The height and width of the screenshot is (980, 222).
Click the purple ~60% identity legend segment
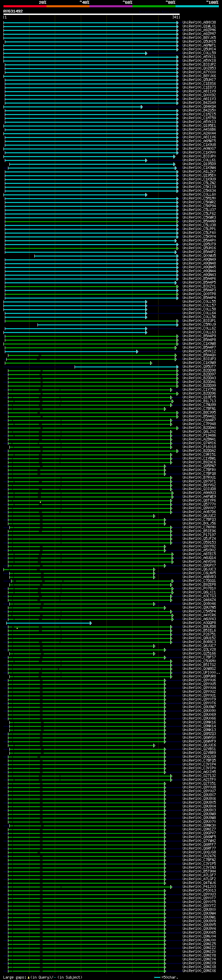[111, 7]
